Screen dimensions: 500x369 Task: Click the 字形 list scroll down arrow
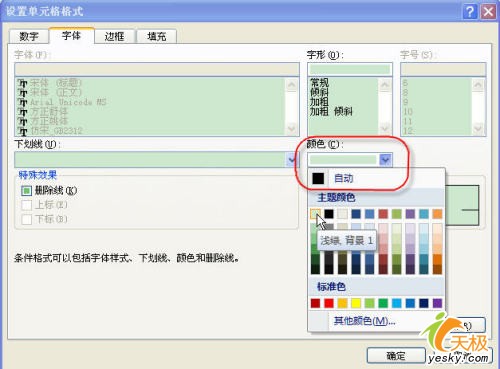pyautogui.click(x=385, y=128)
